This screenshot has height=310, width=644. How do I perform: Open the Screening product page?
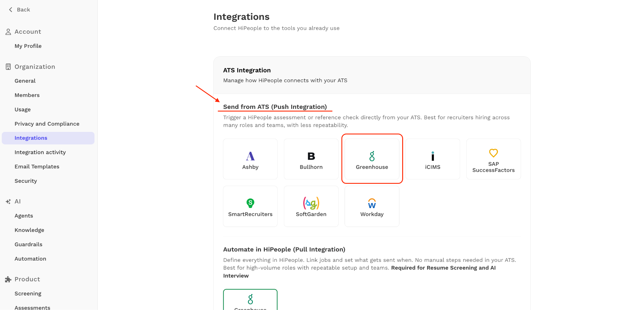coord(28,294)
